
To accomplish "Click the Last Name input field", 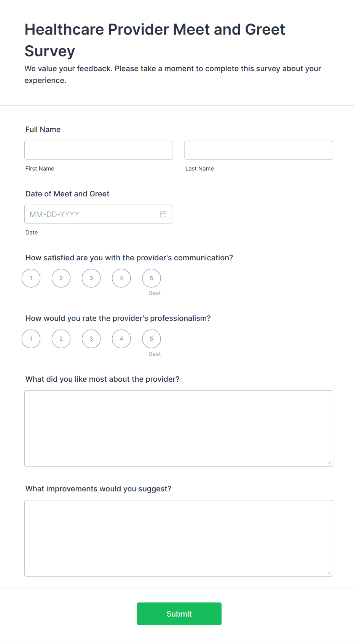I will (258, 150).
